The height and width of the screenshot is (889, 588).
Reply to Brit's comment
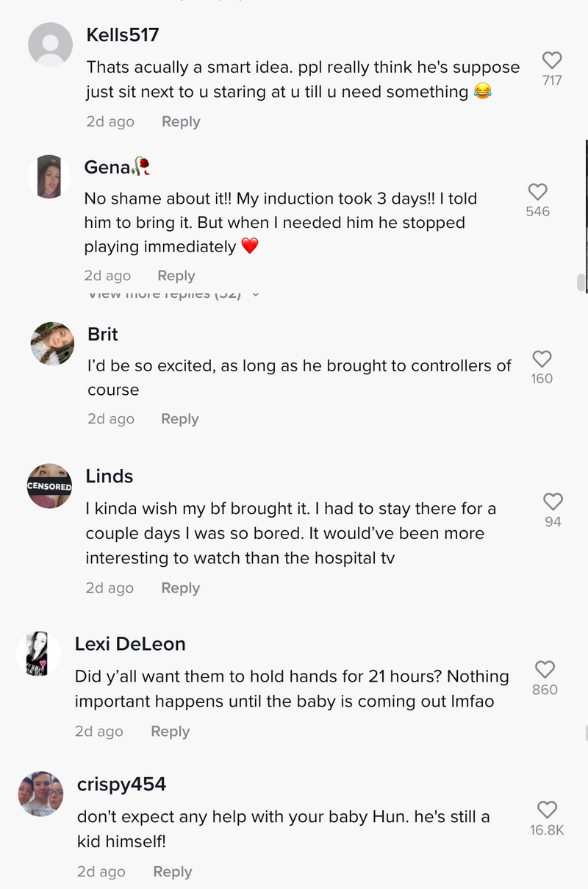coord(180,418)
